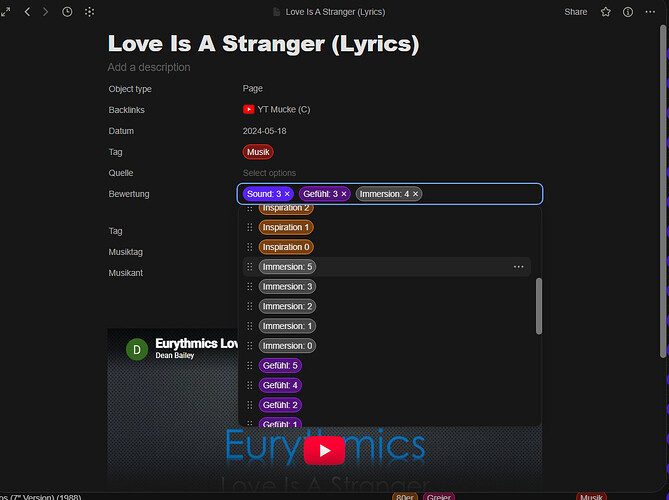Remove the Sound: 3 tag
Image resolution: width=669 pixels, height=500 pixels.
click(287, 194)
